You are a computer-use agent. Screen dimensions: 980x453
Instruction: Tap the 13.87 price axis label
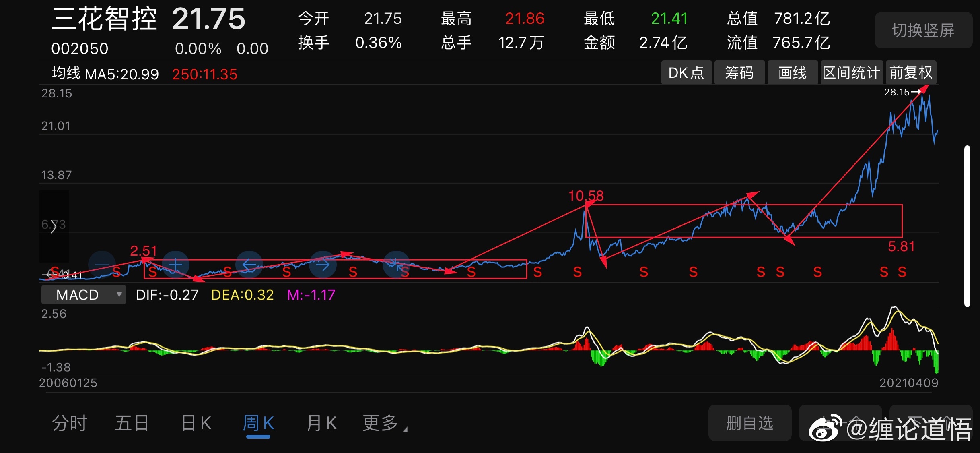(x=56, y=175)
